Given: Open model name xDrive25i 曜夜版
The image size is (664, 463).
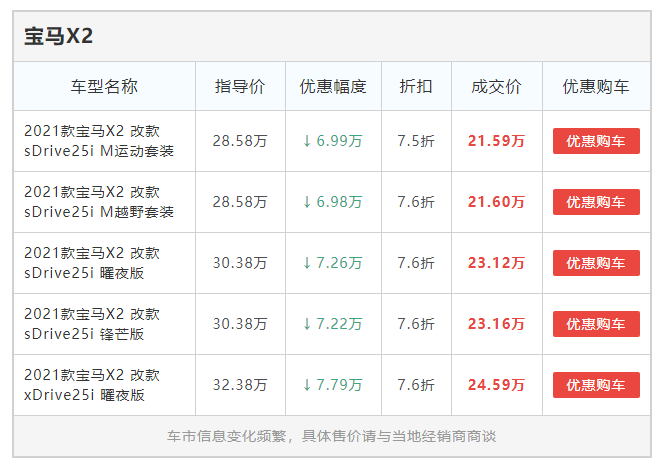Looking at the screenshot, I should (91, 385).
